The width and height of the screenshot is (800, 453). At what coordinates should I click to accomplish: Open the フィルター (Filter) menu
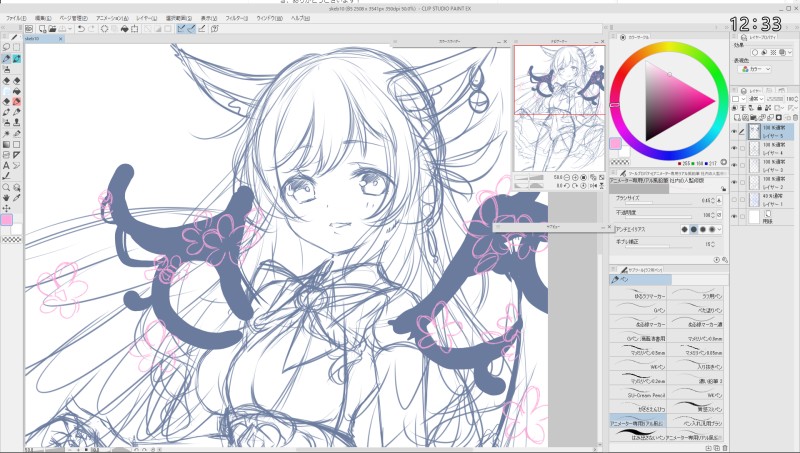pos(237,18)
